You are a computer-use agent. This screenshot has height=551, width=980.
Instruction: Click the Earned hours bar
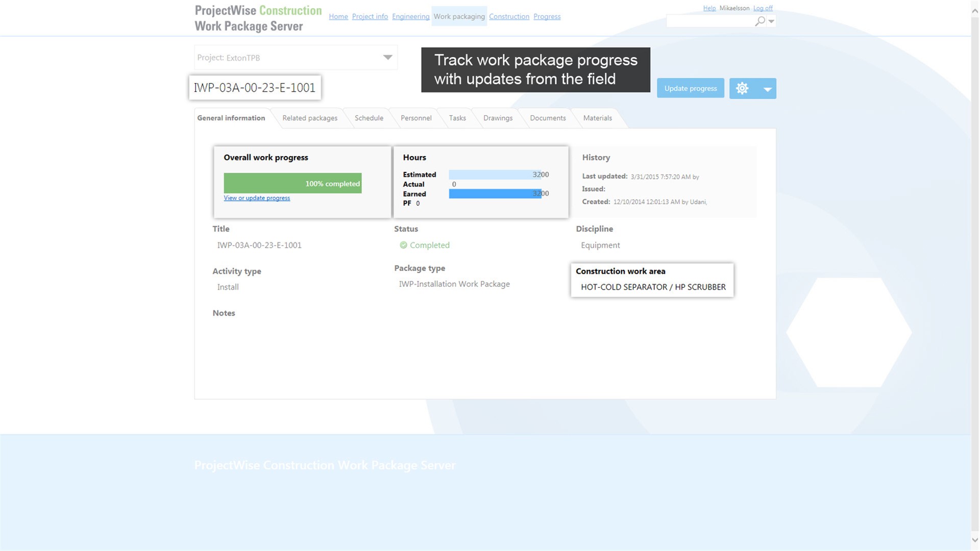tap(495, 193)
